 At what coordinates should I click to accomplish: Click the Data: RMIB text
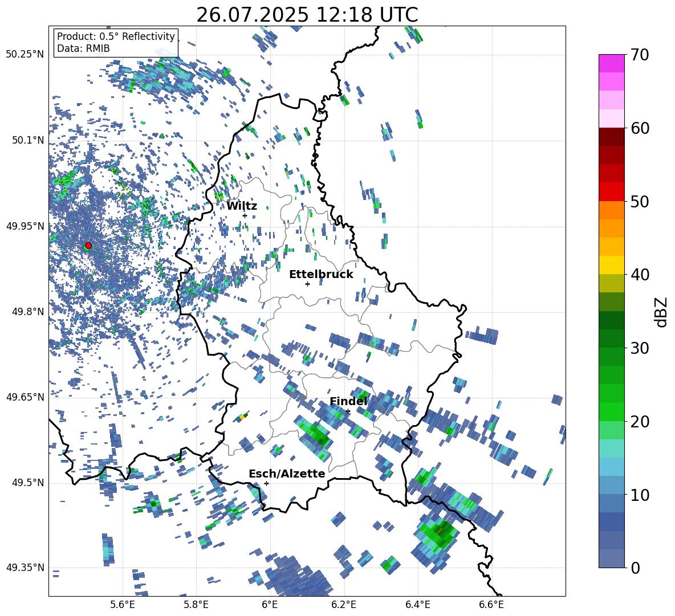(83, 48)
